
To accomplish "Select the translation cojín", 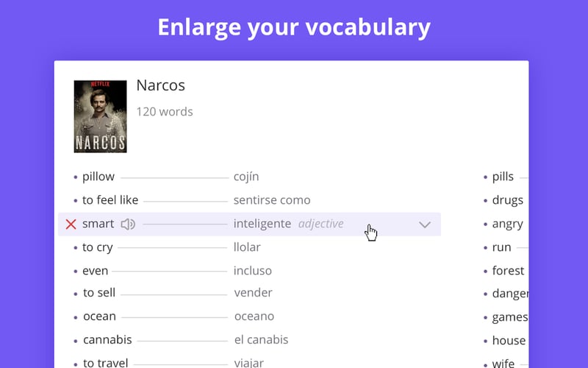I will point(246,177).
